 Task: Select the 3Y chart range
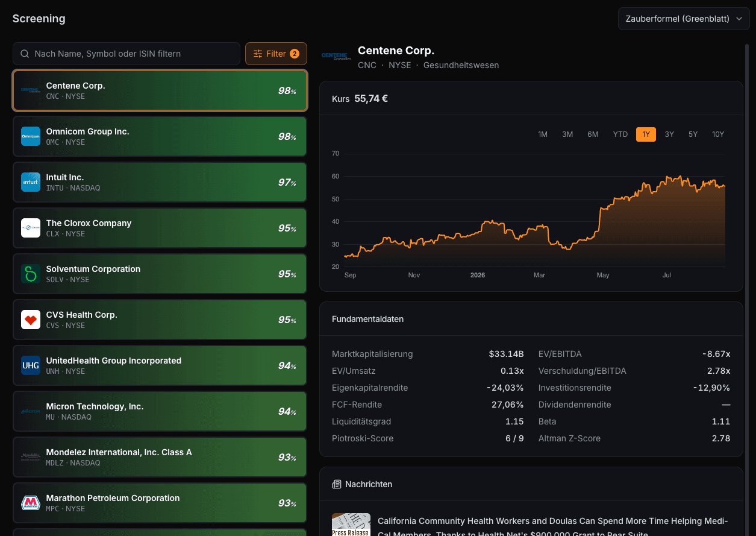click(x=669, y=134)
